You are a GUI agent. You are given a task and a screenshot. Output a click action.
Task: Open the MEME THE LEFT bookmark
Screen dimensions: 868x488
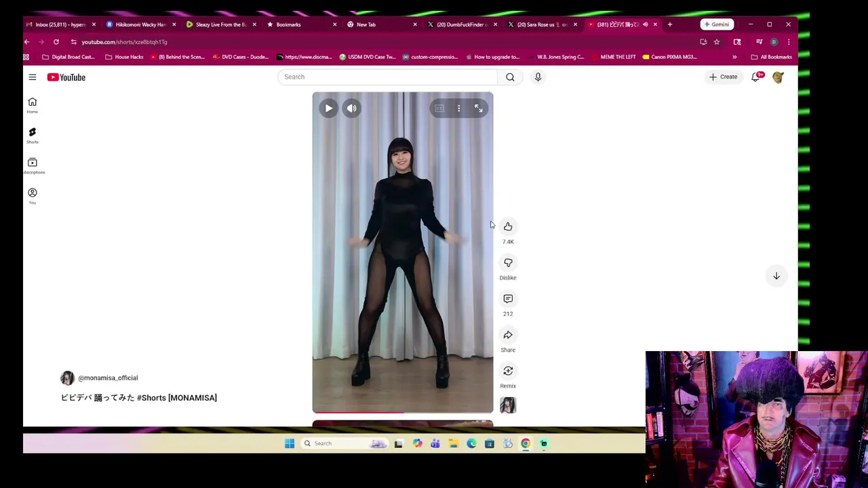pyautogui.click(x=613, y=57)
